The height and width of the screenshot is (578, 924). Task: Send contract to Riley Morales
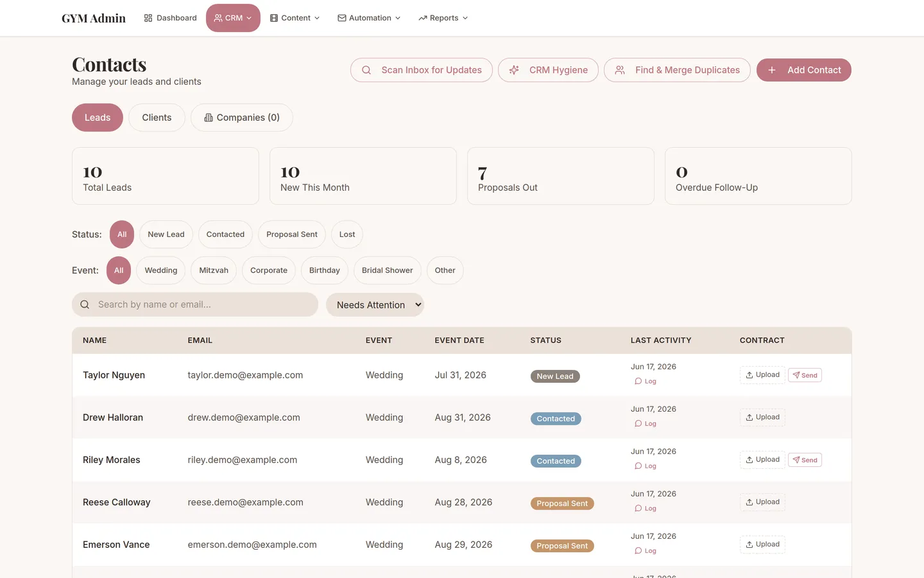[805, 460]
